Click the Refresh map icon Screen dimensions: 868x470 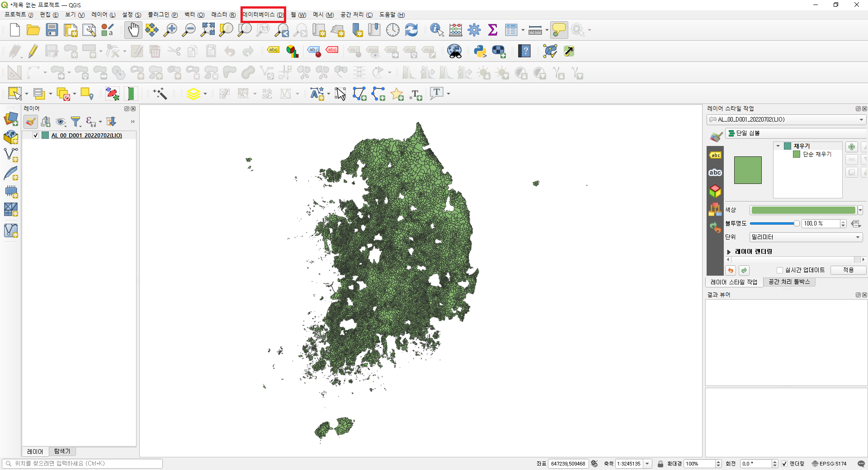coord(411,30)
